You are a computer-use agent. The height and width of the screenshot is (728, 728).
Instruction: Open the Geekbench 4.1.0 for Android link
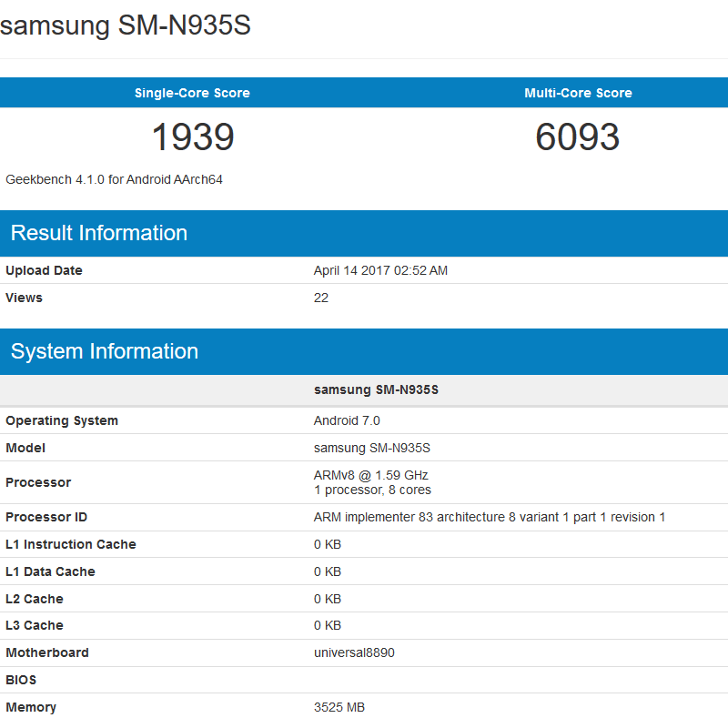coord(114,179)
